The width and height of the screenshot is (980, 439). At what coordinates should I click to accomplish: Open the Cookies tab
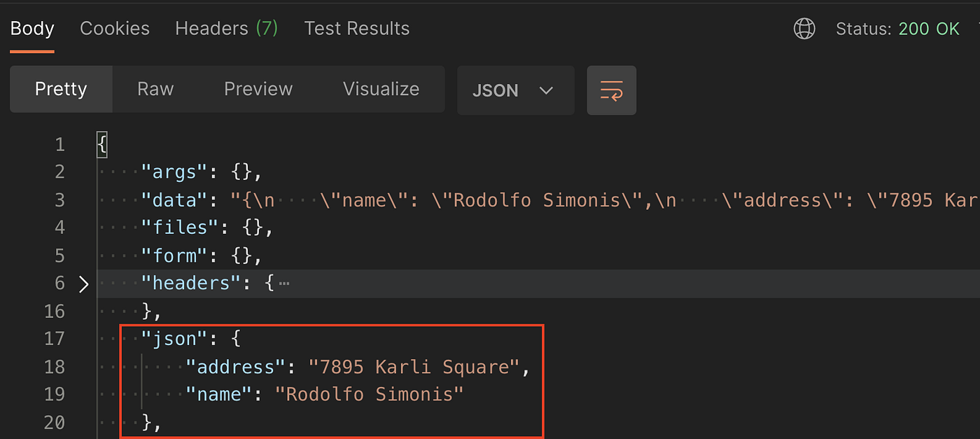(x=115, y=29)
